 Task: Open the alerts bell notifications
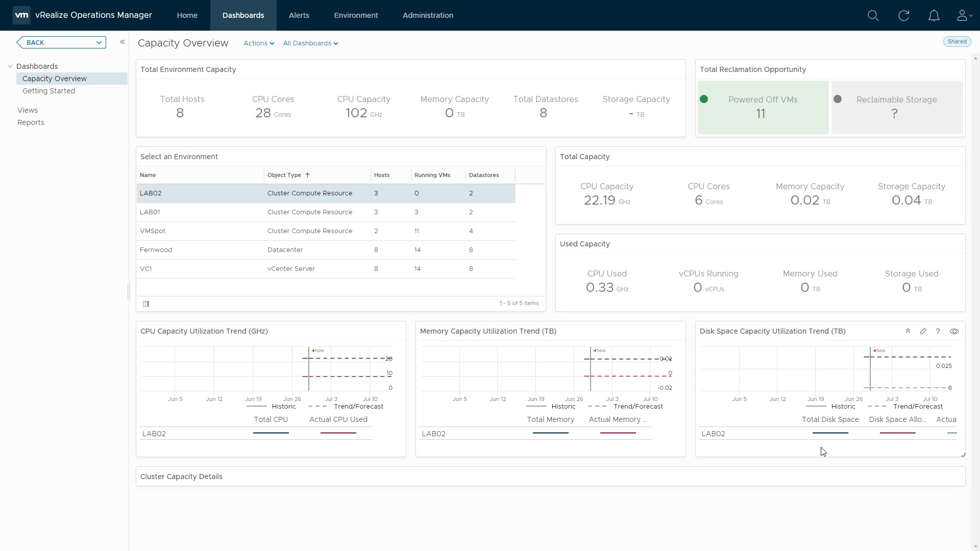934,15
